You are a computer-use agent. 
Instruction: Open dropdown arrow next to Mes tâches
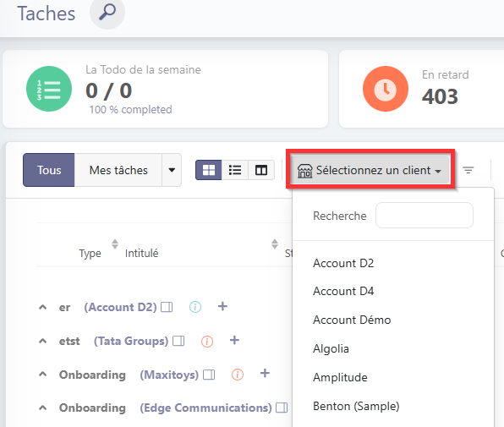coord(172,170)
